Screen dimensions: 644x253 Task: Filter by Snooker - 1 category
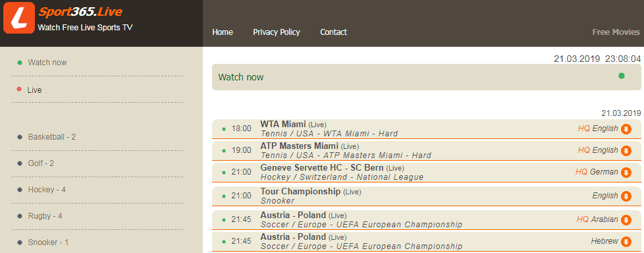click(48, 242)
